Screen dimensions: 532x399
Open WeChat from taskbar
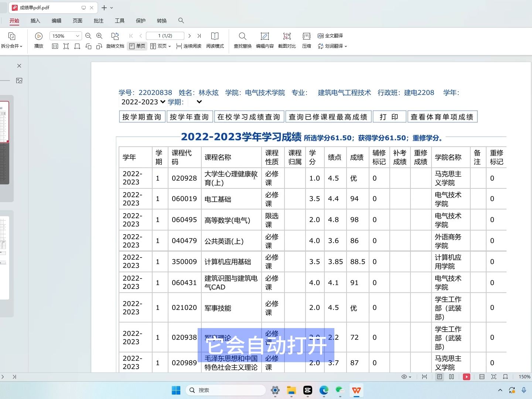340,390
